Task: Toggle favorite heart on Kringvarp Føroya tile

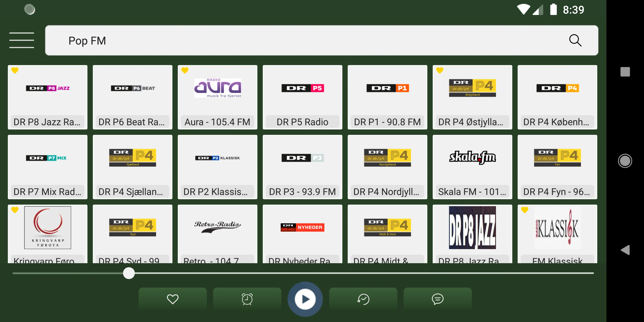Action: coord(15,210)
